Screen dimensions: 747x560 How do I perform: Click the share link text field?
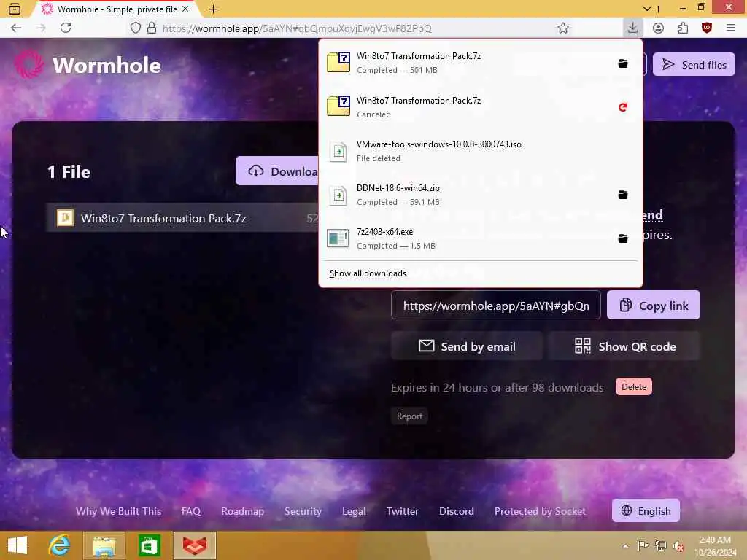tap(496, 306)
